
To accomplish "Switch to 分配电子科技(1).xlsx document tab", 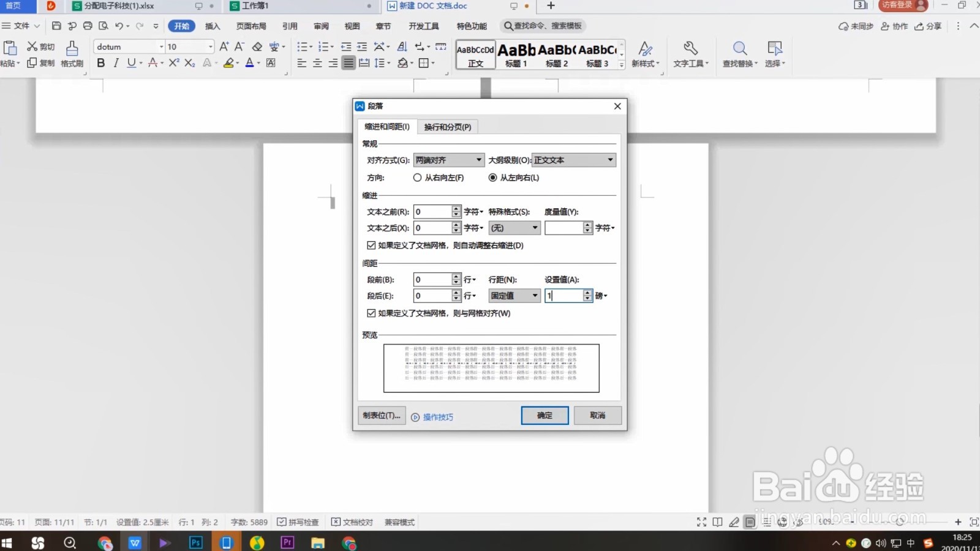I will point(119,6).
